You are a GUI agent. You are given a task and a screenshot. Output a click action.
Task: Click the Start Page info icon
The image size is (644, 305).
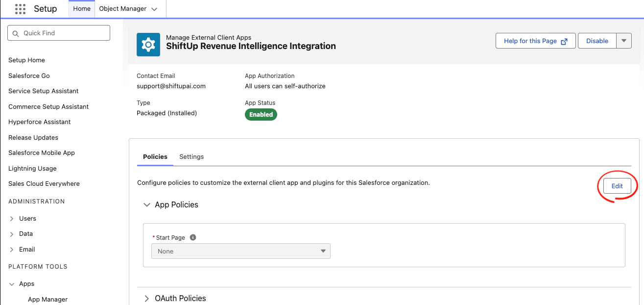tap(193, 237)
